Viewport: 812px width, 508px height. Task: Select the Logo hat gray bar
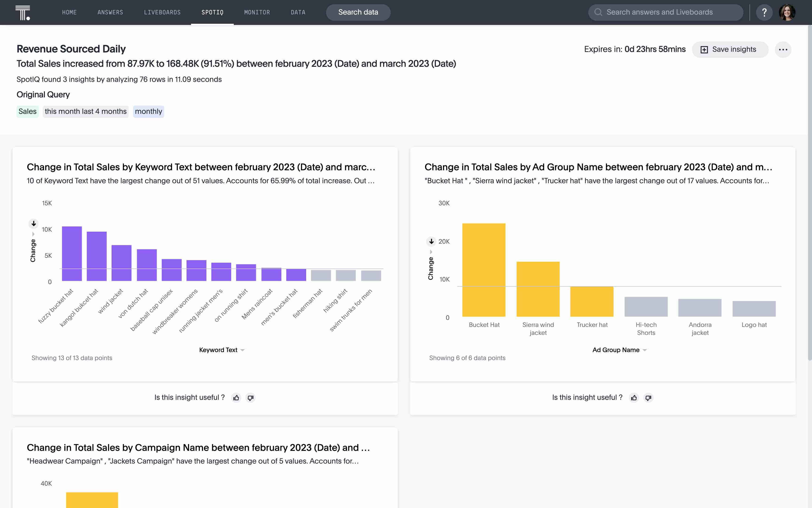coord(754,309)
